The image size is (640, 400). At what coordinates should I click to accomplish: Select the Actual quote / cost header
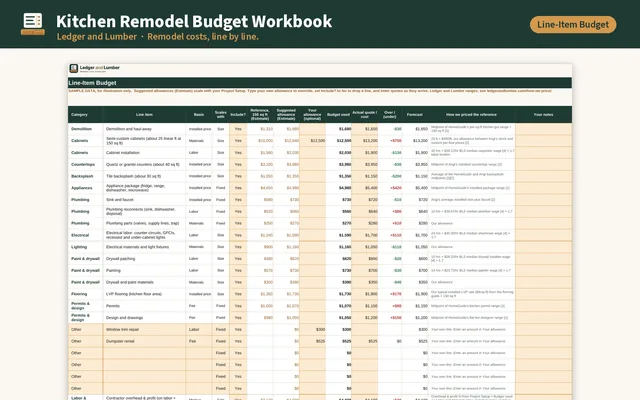364,115
